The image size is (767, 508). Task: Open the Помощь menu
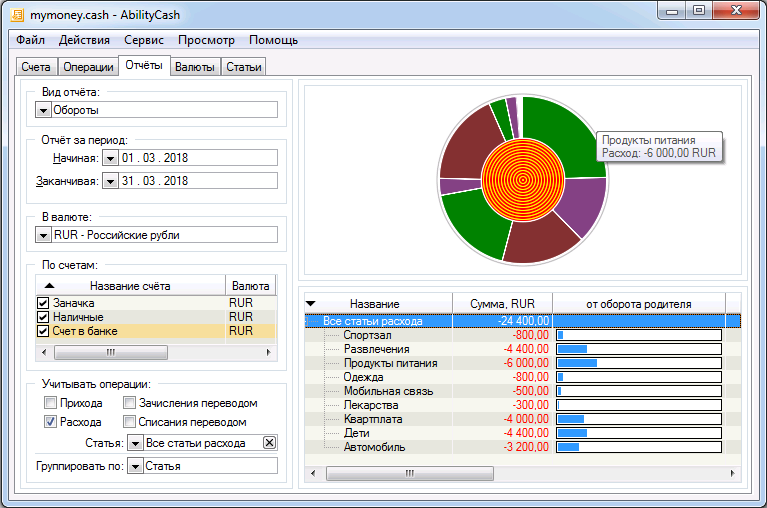coord(273,40)
